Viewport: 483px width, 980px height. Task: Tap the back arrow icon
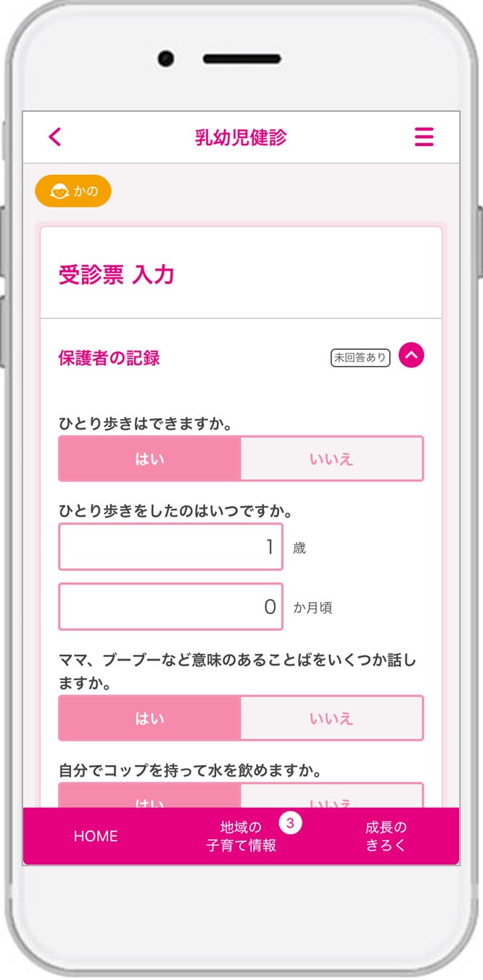click(x=55, y=136)
